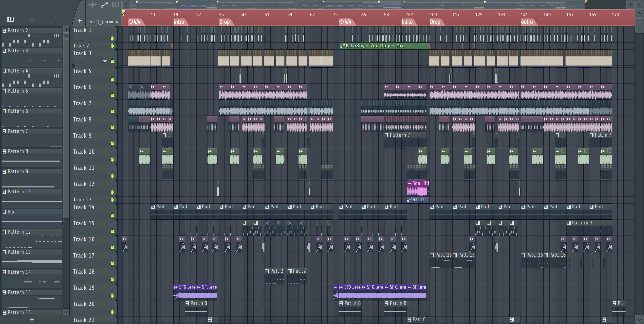This screenshot has width=644, height=324.
Task: Click the Track 16 header label
Action: (84, 239)
